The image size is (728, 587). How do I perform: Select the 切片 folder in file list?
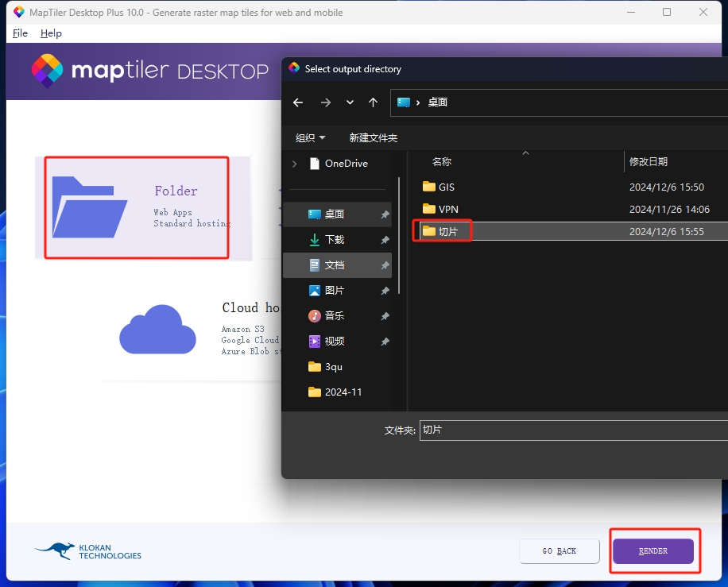[440, 231]
